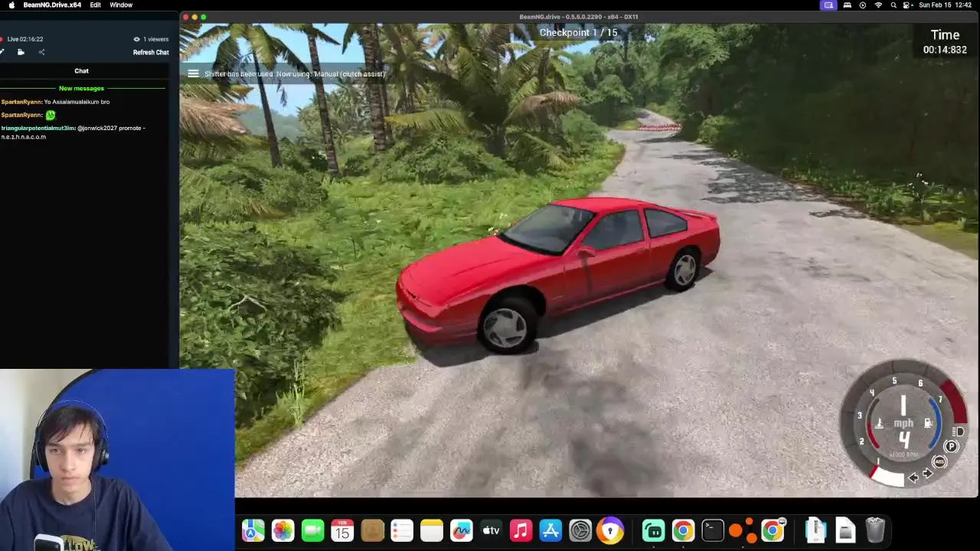980x551 pixels.
Task: Click the New messages divider label
Action: coord(81,88)
